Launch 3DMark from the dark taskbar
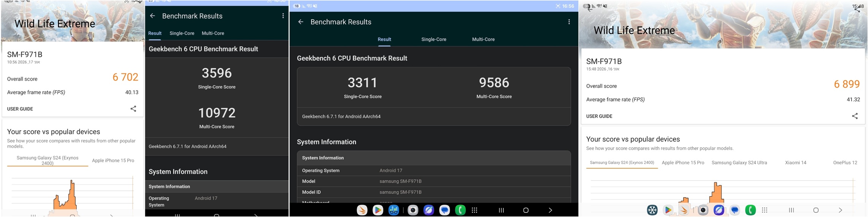The width and height of the screenshot is (868, 217). pyautogui.click(x=362, y=210)
